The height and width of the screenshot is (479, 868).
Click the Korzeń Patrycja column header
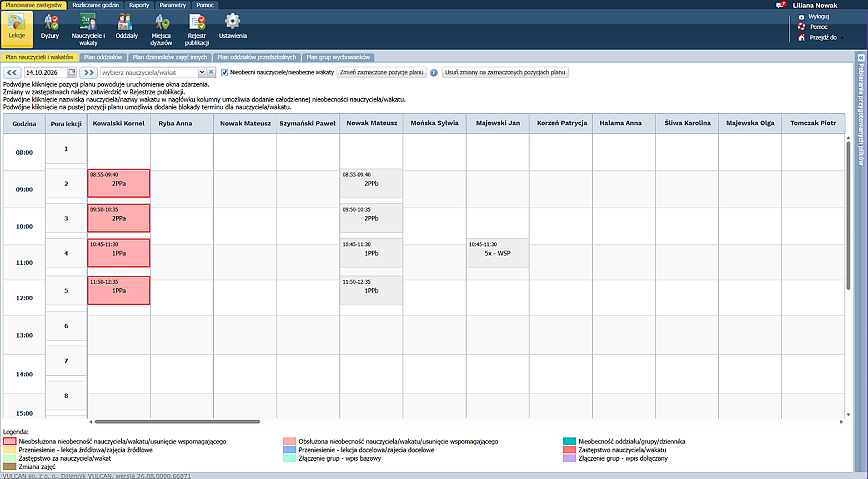point(562,123)
